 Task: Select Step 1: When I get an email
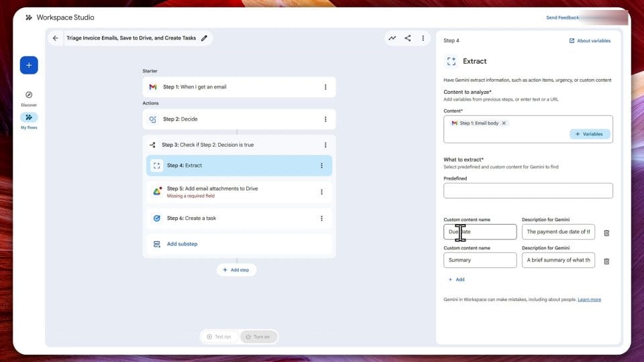239,87
